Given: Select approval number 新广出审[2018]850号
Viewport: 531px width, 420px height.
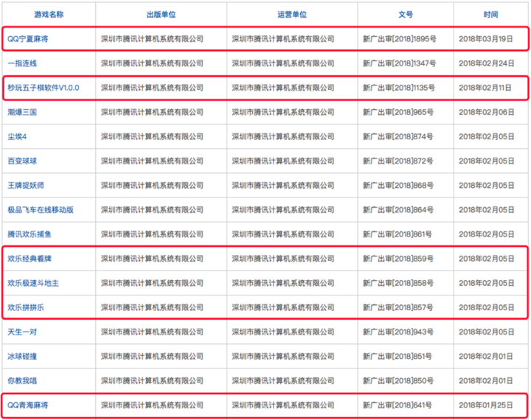Looking at the screenshot, I should coord(398,380).
